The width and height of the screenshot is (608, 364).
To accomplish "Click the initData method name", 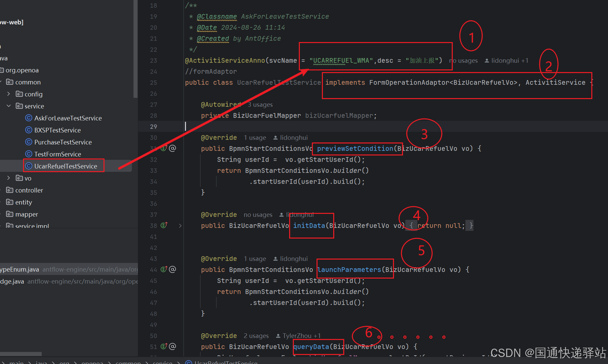I will [x=309, y=226].
